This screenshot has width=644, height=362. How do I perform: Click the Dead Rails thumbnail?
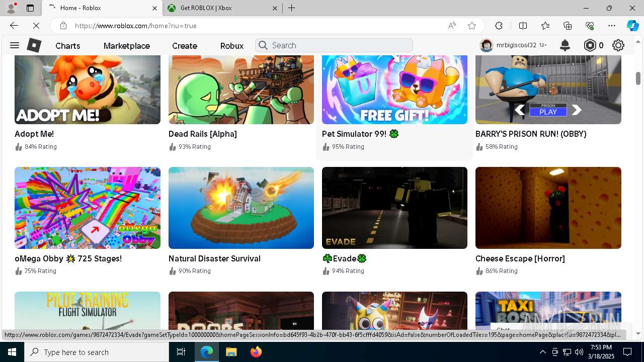(x=241, y=89)
